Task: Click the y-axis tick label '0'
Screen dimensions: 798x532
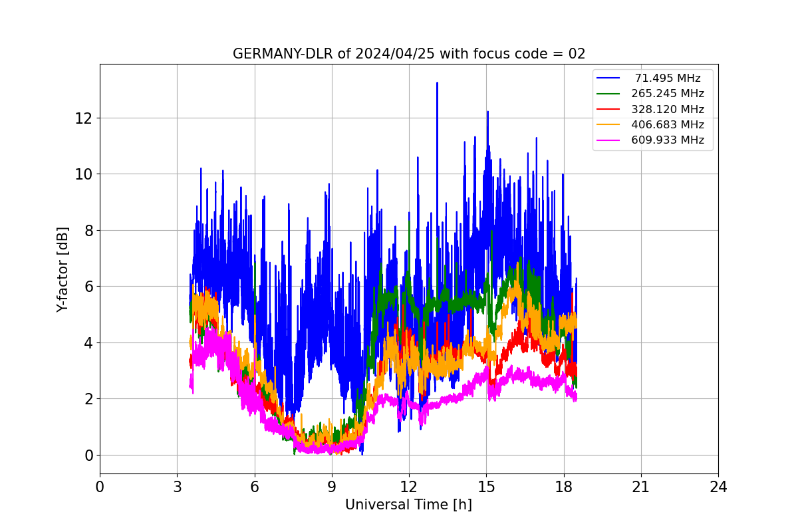Action: 88,456
